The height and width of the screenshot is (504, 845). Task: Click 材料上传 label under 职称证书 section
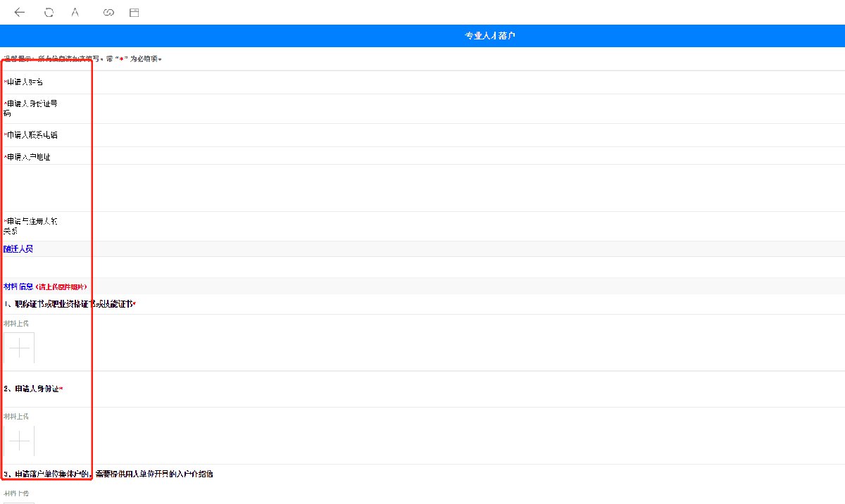click(16, 324)
